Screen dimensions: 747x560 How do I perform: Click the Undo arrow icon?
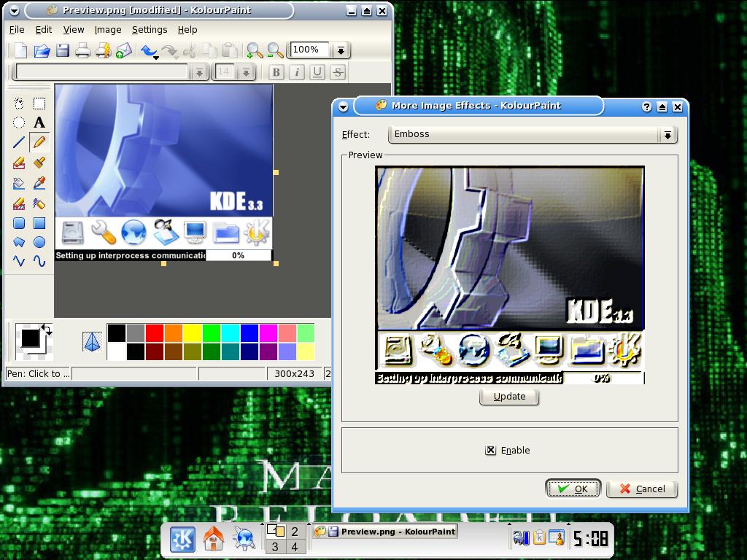tap(149, 50)
